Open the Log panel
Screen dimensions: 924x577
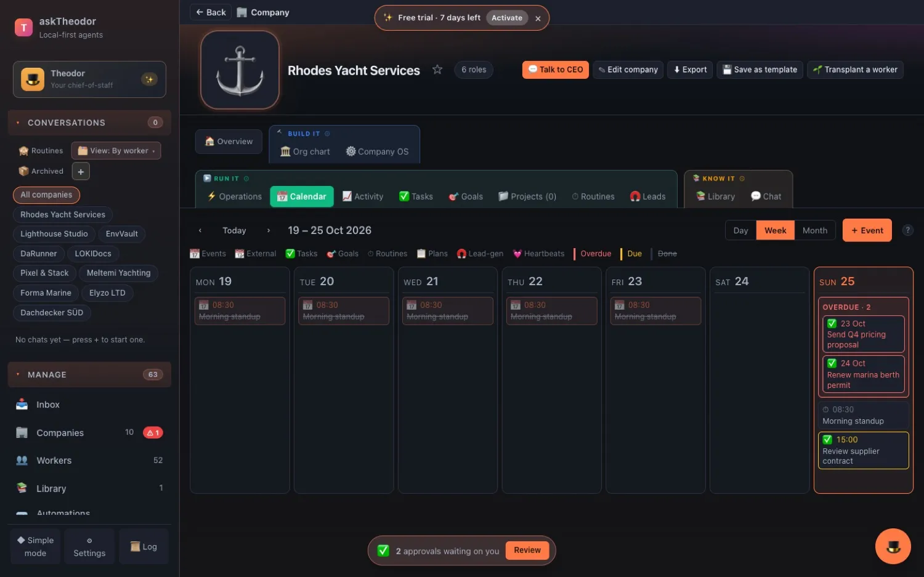(x=144, y=547)
